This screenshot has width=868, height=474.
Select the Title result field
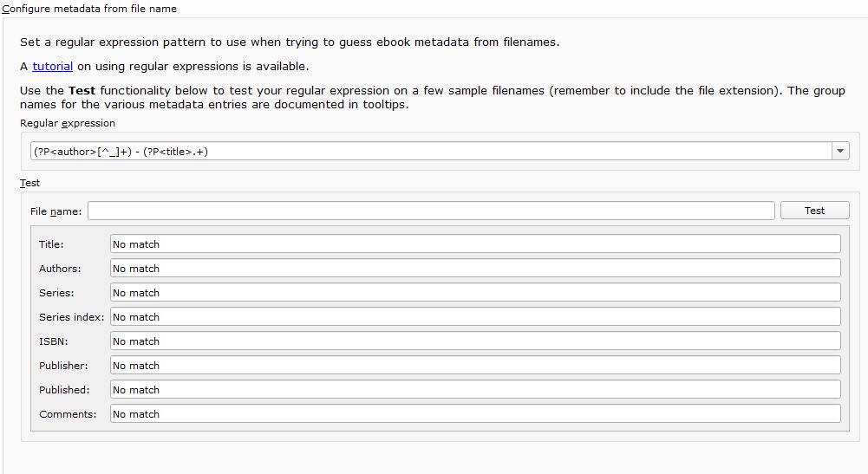click(475, 244)
